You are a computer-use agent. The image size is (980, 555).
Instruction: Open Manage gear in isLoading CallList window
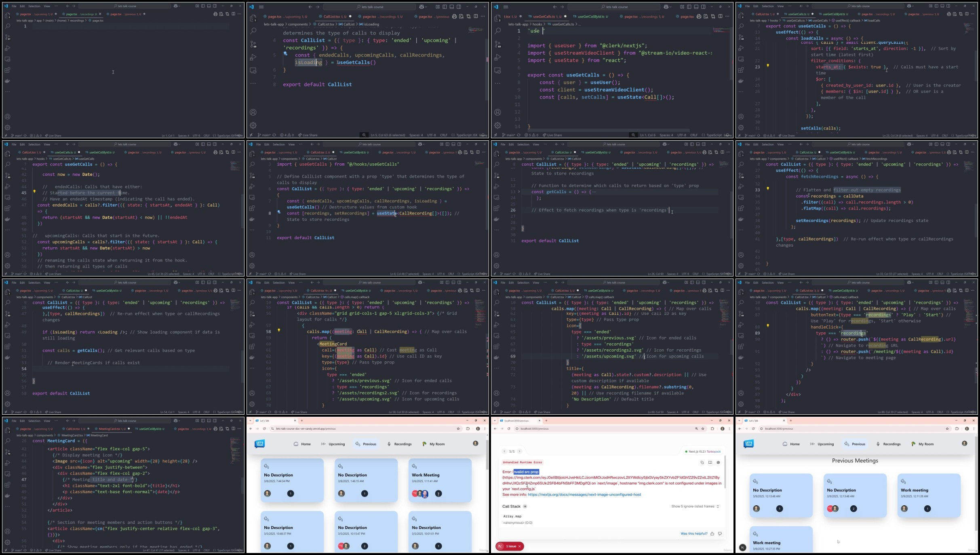click(253, 125)
